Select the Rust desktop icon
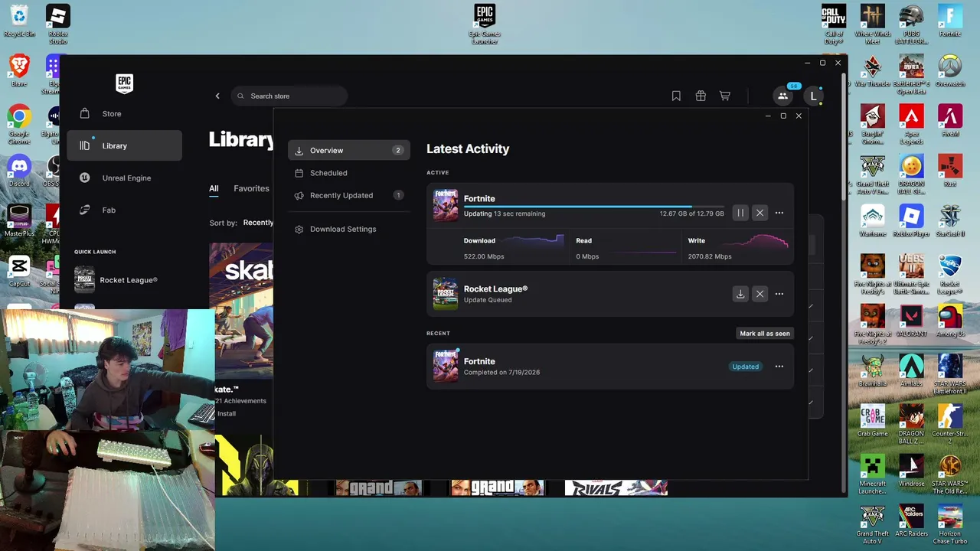The image size is (980, 551). (x=950, y=171)
